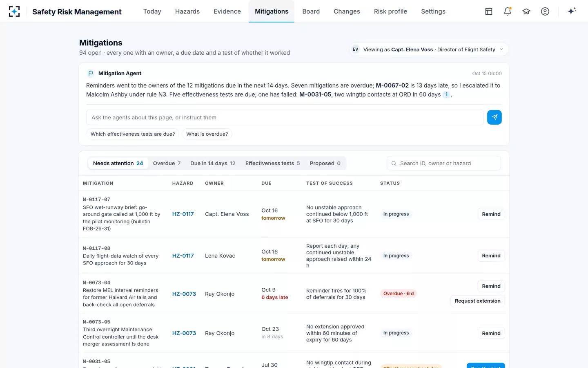Click the EV avatar badge
The width and height of the screenshot is (588, 368).
356,49
